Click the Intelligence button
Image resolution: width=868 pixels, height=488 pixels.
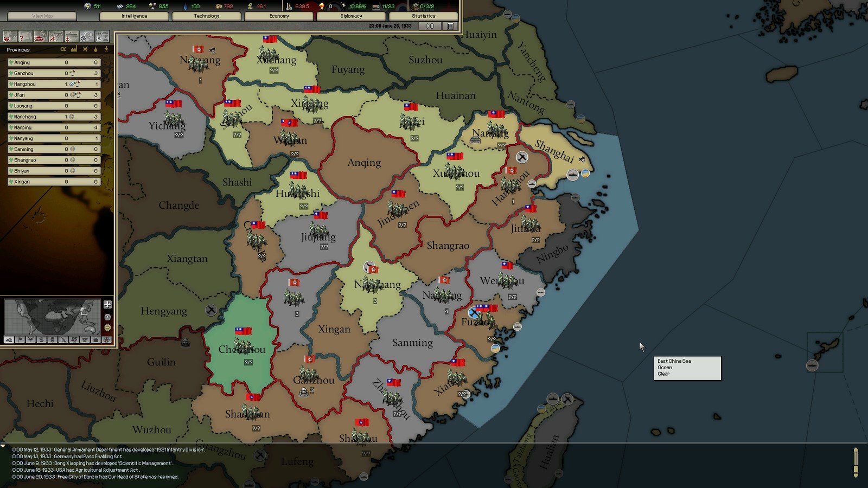134,16
